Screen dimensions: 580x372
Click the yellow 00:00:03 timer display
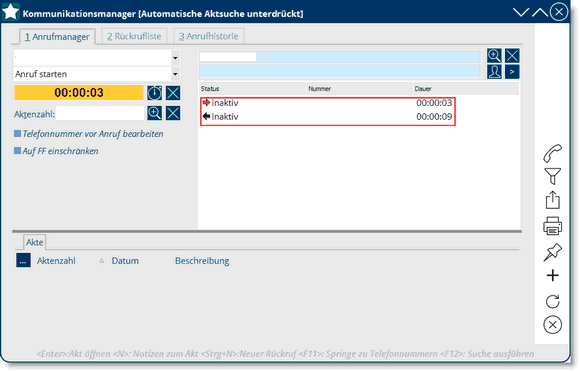(x=79, y=93)
